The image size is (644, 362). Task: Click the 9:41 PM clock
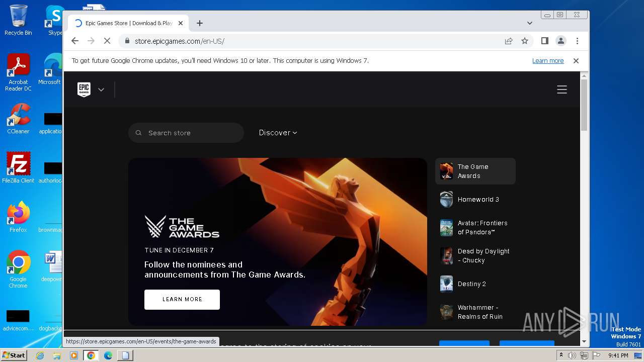(618, 355)
